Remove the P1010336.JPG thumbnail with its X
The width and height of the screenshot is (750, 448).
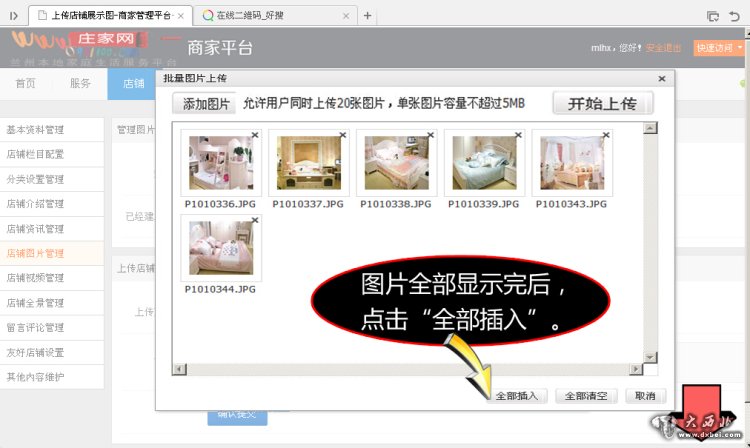pyautogui.click(x=254, y=135)
